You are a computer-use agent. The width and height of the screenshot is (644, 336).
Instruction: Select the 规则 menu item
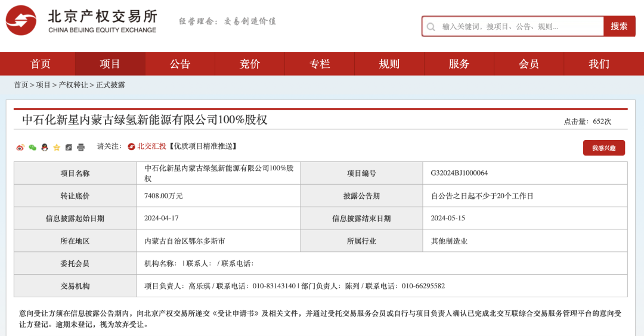pos(389,64)
